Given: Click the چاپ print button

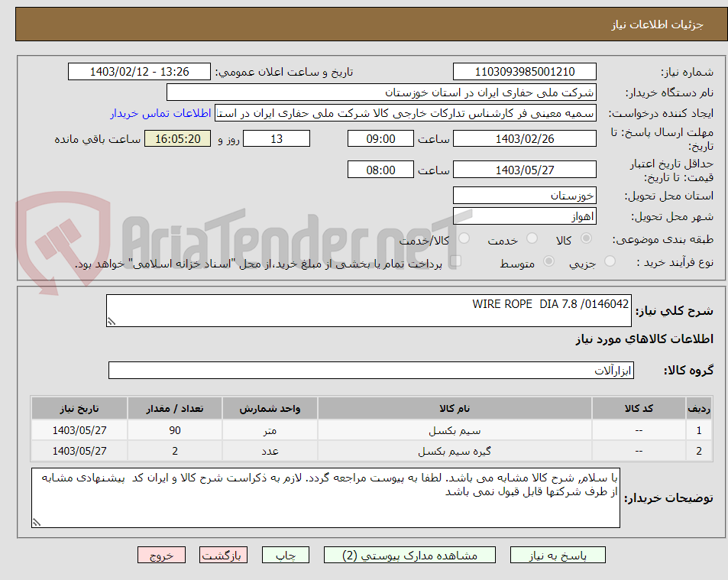Looking at the screenshot, I should coord(286,555).
